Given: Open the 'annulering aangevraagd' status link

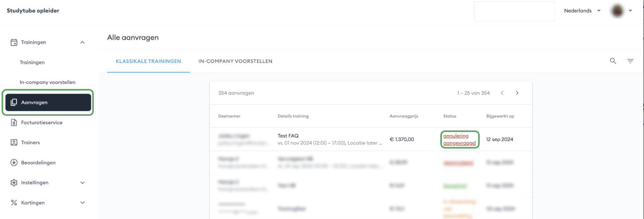Looking at the screenshot, I should click(x=459, y=140).
